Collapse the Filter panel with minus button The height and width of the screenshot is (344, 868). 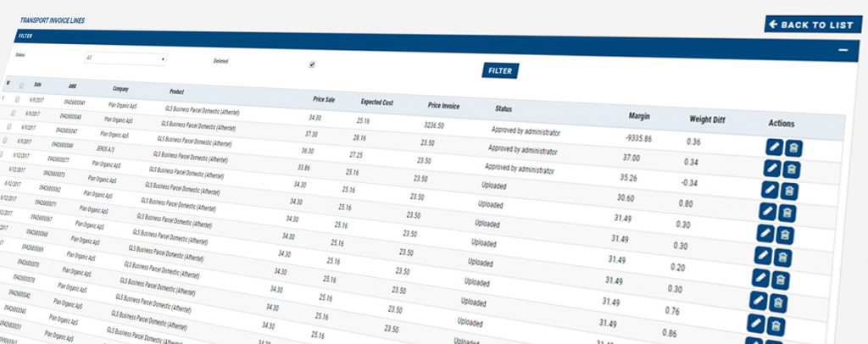tap(843, 50)
